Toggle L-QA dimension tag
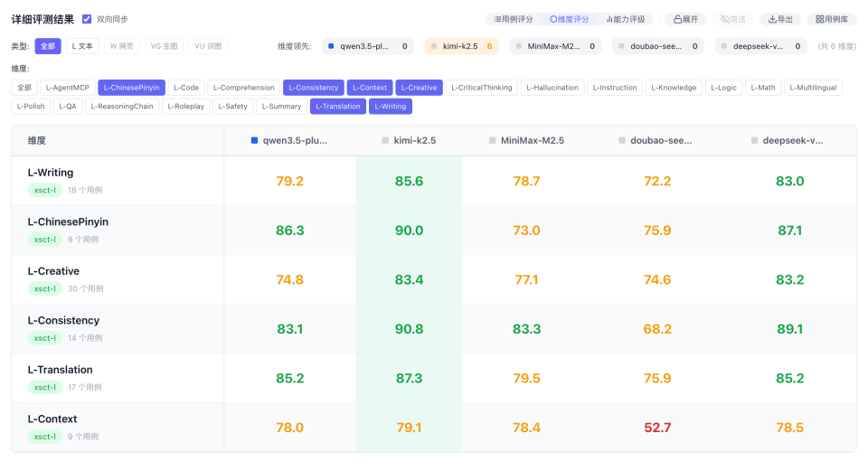Screen dimensions: 868x462 click(68, 106)
